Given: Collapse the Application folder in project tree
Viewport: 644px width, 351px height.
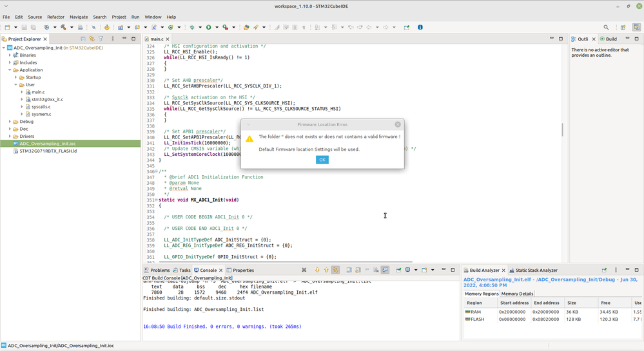Looking at the screenshot, I should (x=10, y=70).
